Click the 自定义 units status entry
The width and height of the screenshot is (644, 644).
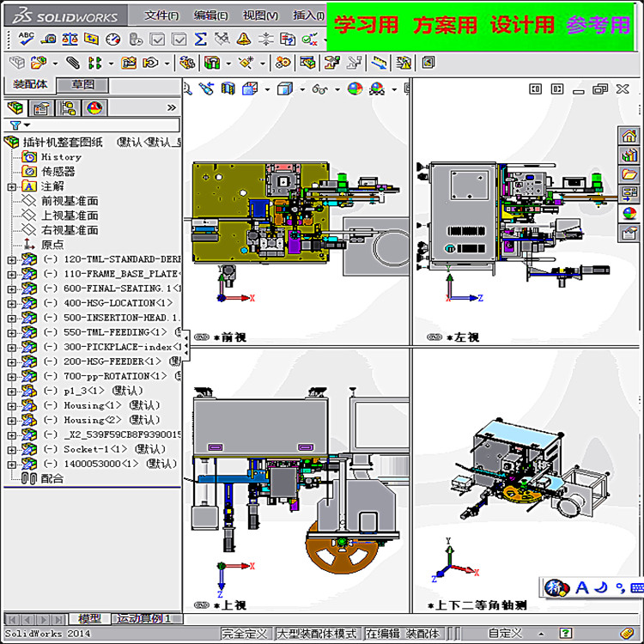coord(505,633)
